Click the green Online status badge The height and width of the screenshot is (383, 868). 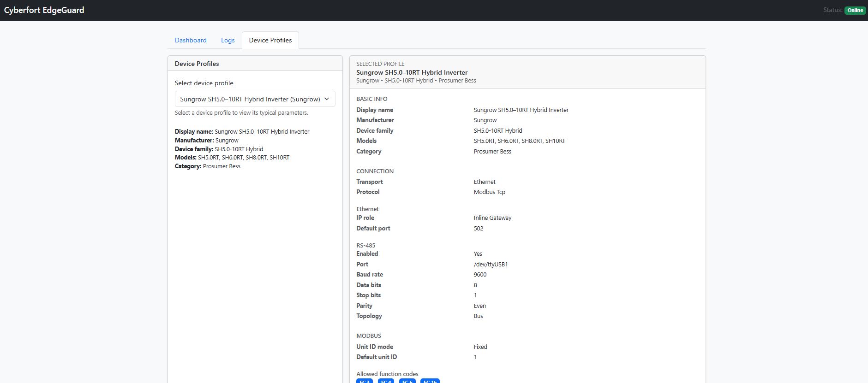pyautogui.click(x=855, y=10)
